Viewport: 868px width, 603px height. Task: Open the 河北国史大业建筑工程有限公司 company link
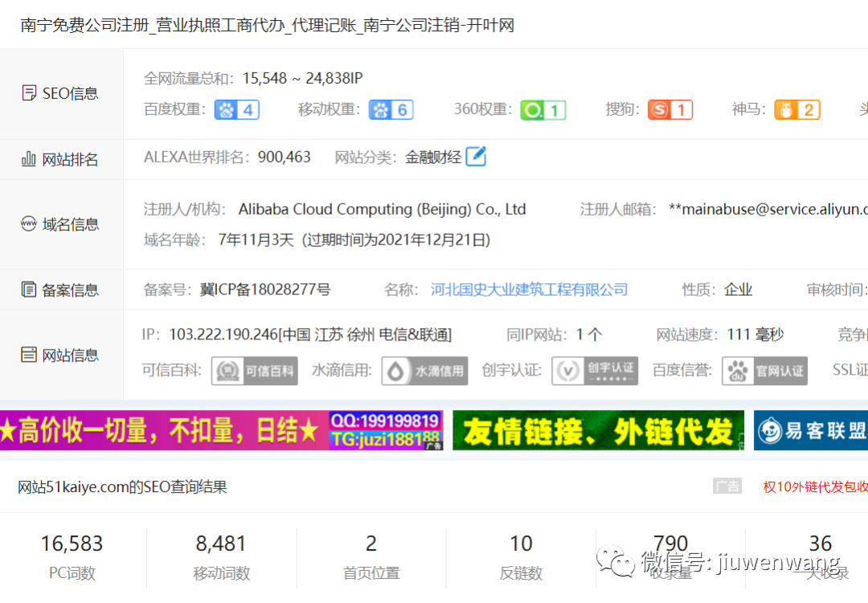(x=529, y=289)
